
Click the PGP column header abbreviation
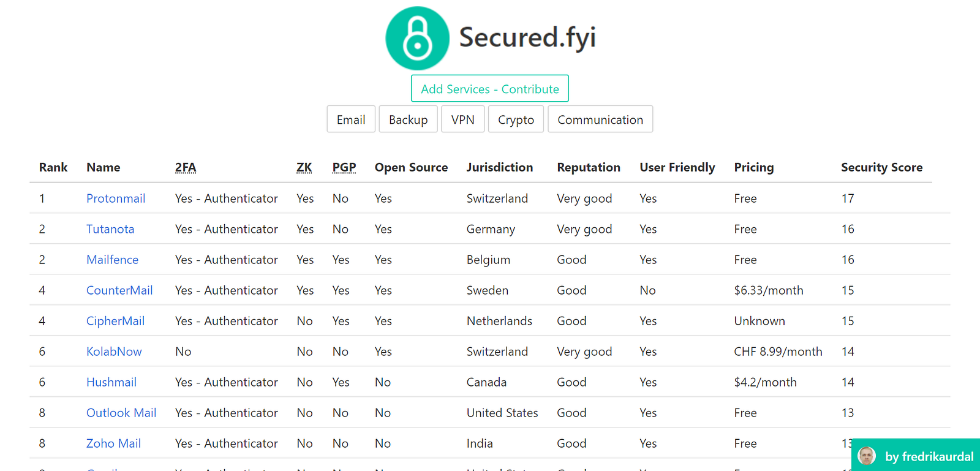[x=344, y=167]
